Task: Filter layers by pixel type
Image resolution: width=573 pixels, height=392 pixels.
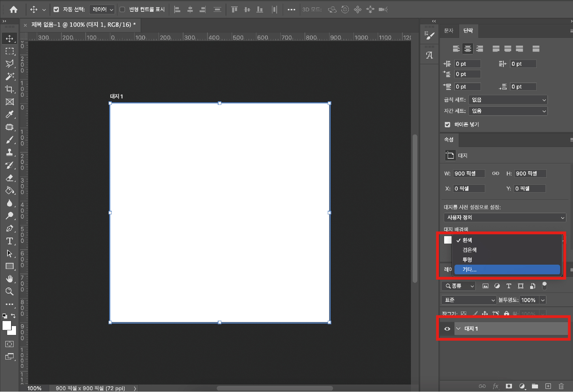Action: click(485, 286)
